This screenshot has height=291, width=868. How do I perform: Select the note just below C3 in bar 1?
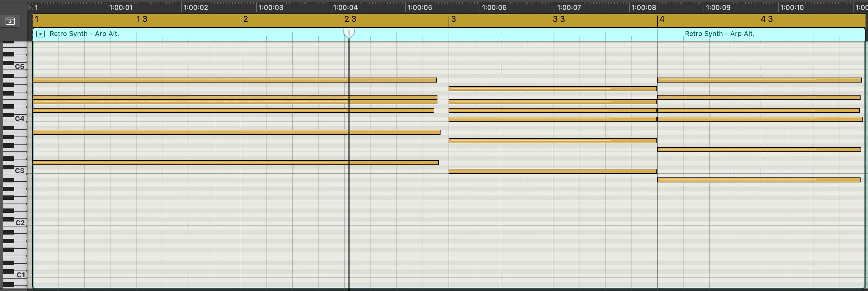(168, 162)
